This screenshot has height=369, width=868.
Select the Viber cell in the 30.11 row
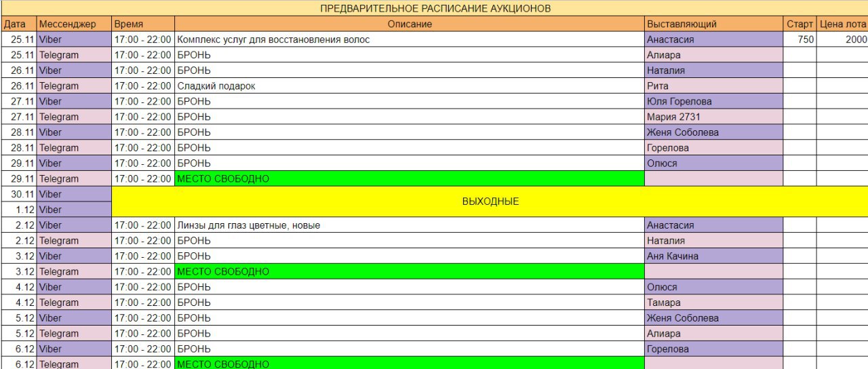pyautogui.click(x=75, y=194)
